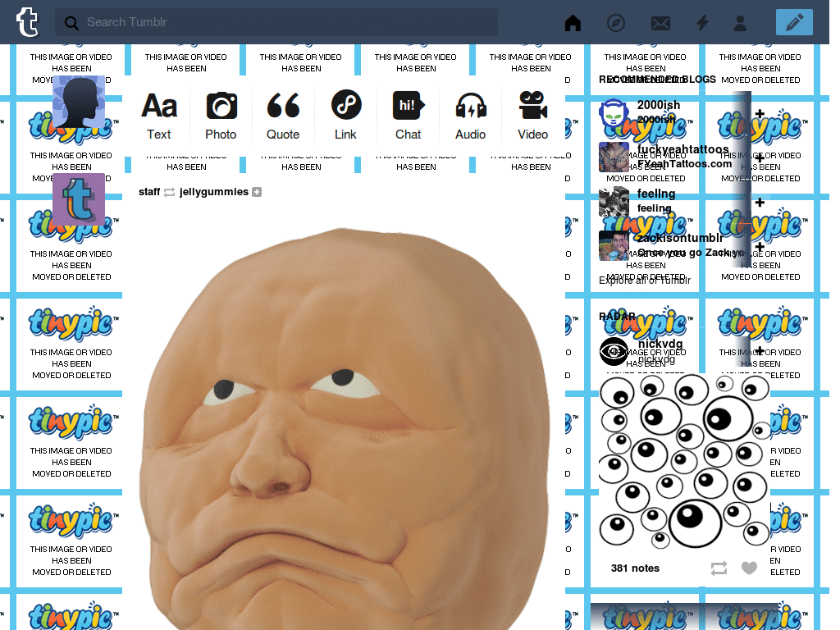Open the account person icon

click(x=741, y=22)
